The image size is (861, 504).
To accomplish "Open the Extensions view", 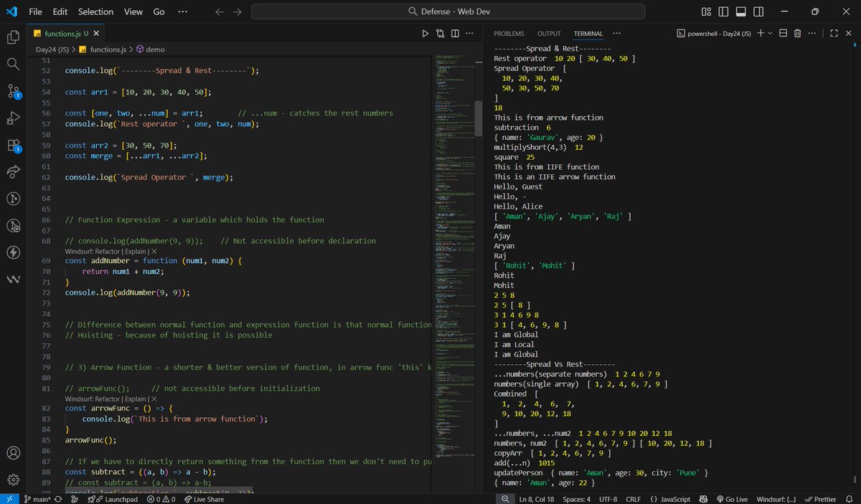I will pyautogui.click(x=13, y=145).
